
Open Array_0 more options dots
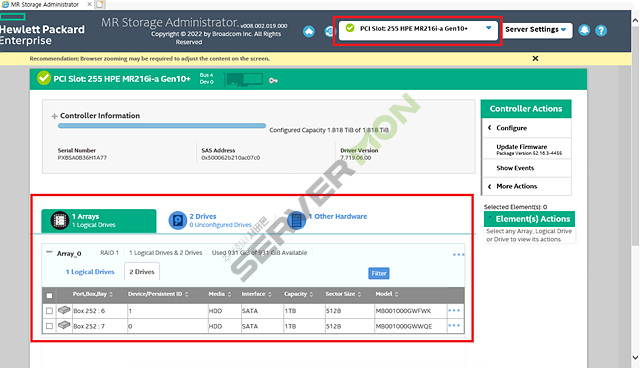click(458, 255)
